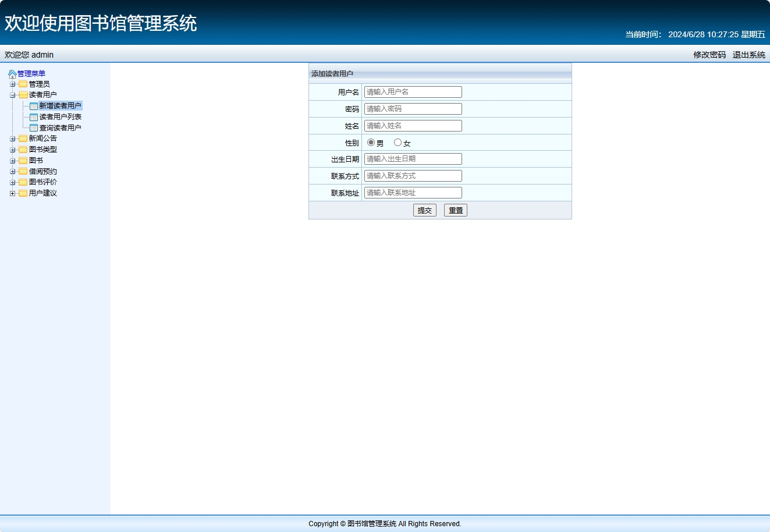770x532 pixels.
Task: Open the 管理员 folder icon
Action: [22, 84]
